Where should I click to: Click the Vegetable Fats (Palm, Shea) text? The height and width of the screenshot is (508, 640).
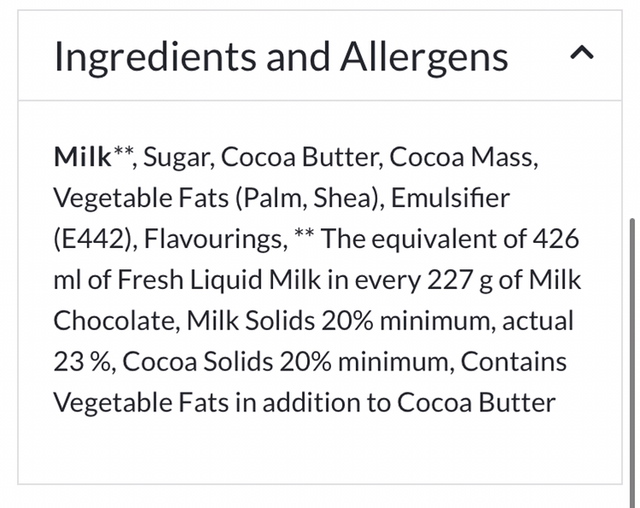click(215, 198)
